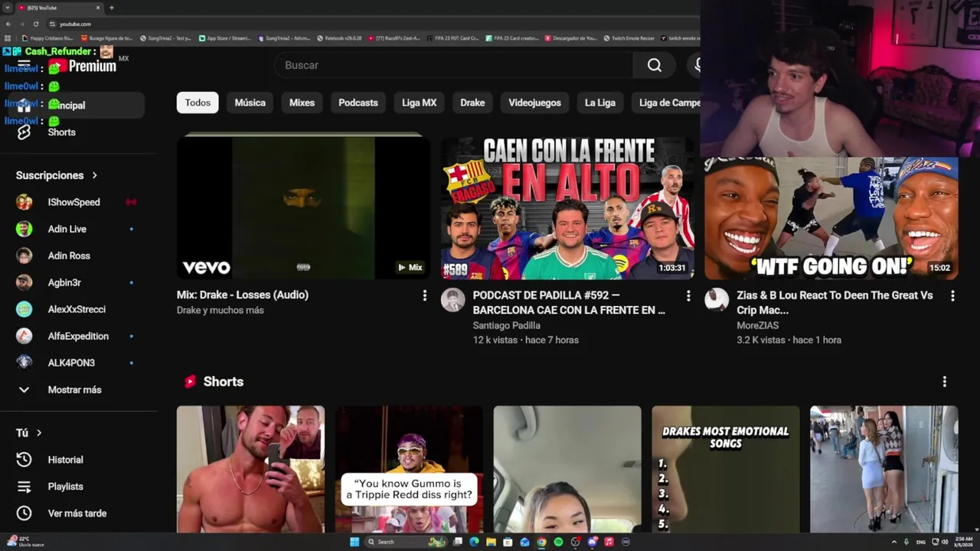Click Agbin3r channel avatar
This screenshot has width=980, height=551.
coord(24,282)
